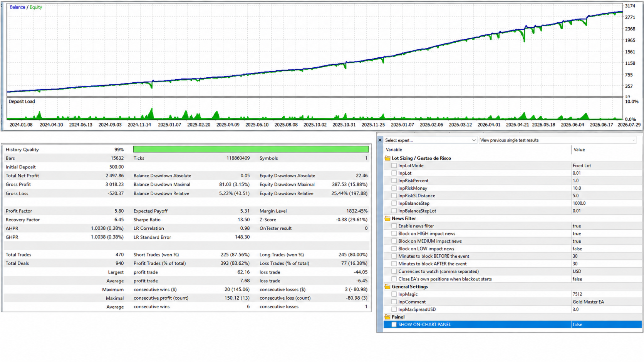Tick the InpBalanceStepLot checkbox
This screenshot has width=644, height=362.
tap(394, 211)
